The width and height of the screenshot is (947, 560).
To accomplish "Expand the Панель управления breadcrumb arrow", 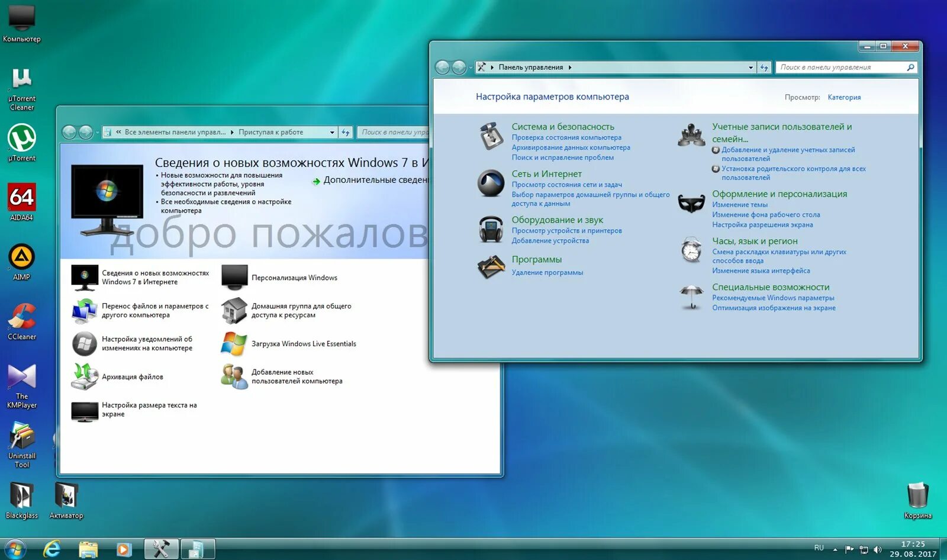I will [570, 67].
